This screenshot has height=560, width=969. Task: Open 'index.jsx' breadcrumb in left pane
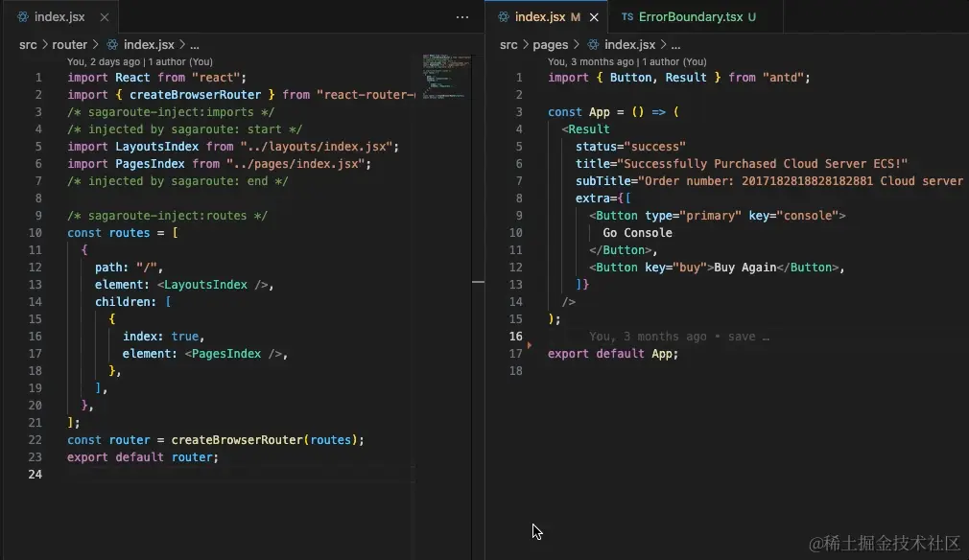pyautogui.click(x=149, y=44)
